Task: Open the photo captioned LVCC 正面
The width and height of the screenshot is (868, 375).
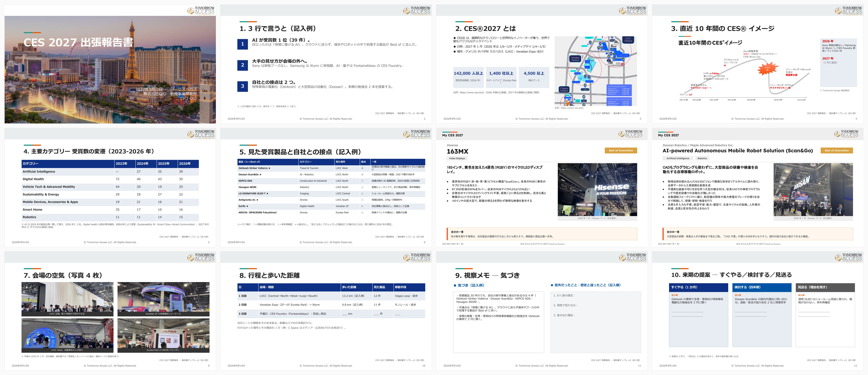Action: tap(67, 299)
